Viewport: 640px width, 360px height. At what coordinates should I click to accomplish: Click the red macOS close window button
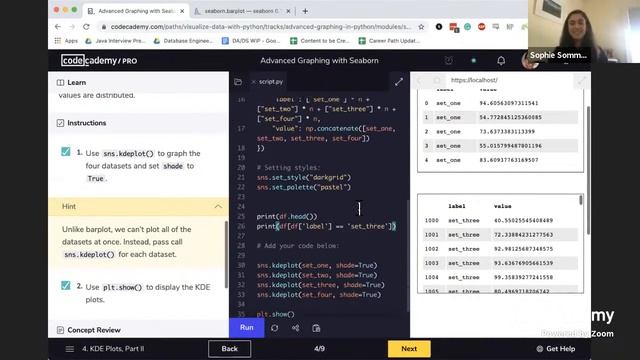click(56, 10)
